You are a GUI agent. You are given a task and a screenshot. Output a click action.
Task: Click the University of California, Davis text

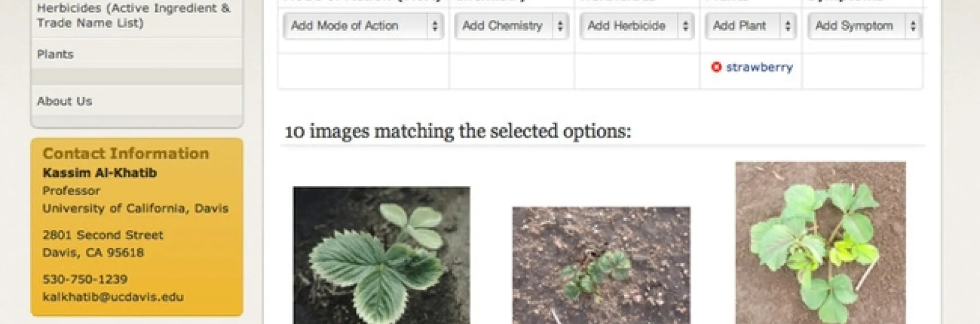pyautogui.click(x=135, y=208)
